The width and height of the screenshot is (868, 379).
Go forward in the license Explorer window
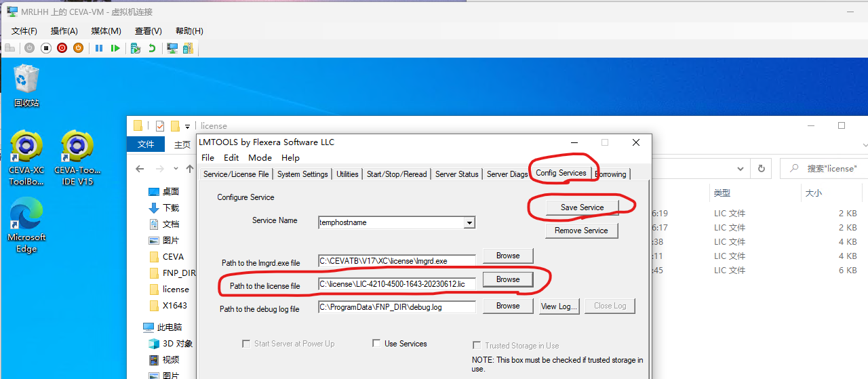point(160,169)
